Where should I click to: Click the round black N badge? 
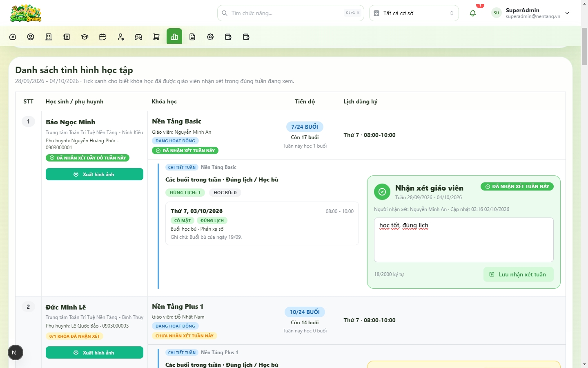click(x=16, y=352)
